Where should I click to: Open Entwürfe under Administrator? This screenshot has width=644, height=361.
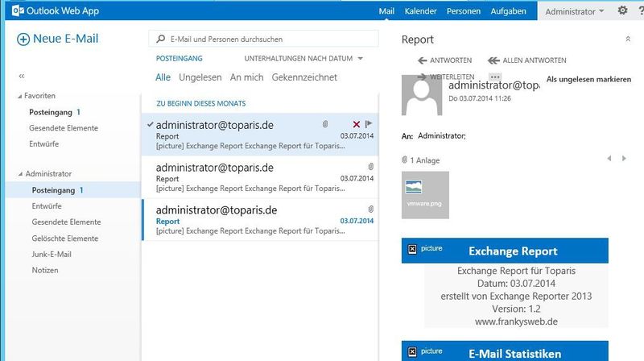47,206
